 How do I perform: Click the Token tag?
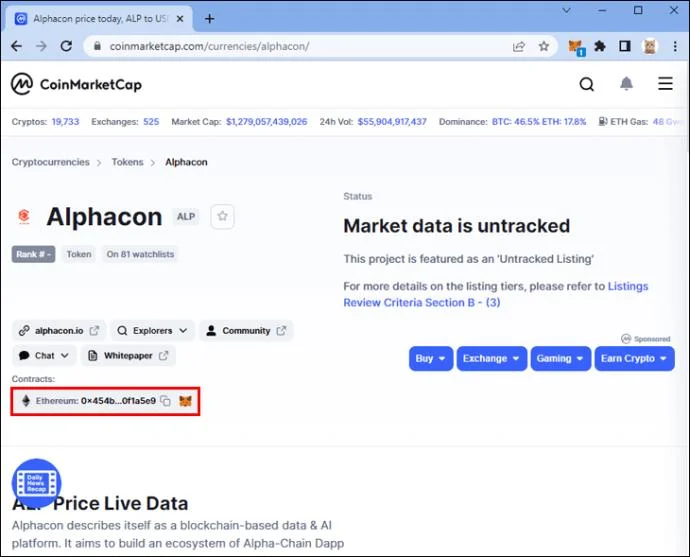pyautogui.click(x=79, y=254)
